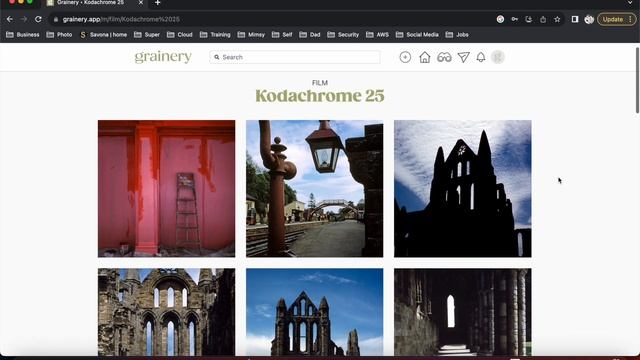Screen dimensions: 640x360
Task: Open the notifications bell icon
Action: [481, 57]
